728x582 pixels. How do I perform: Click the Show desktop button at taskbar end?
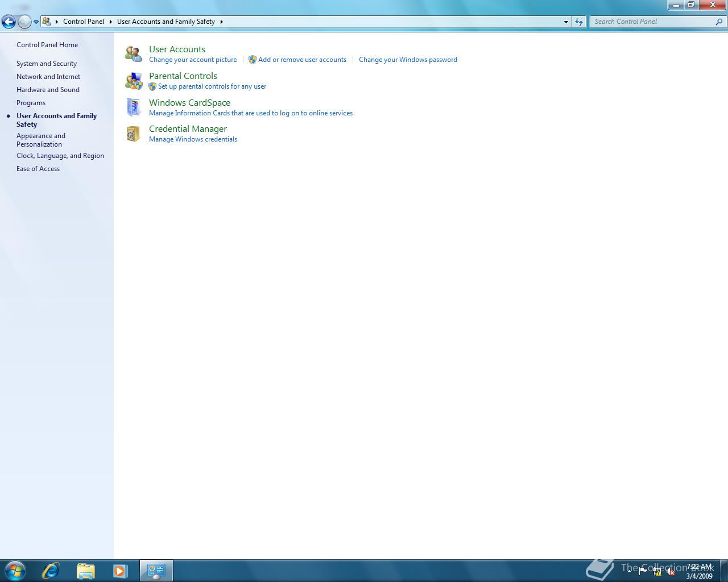click(723, 571)
